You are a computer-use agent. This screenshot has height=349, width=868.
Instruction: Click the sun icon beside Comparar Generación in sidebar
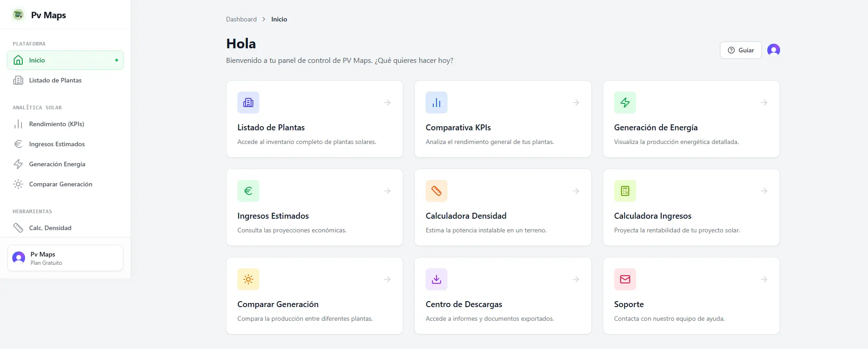18,184
